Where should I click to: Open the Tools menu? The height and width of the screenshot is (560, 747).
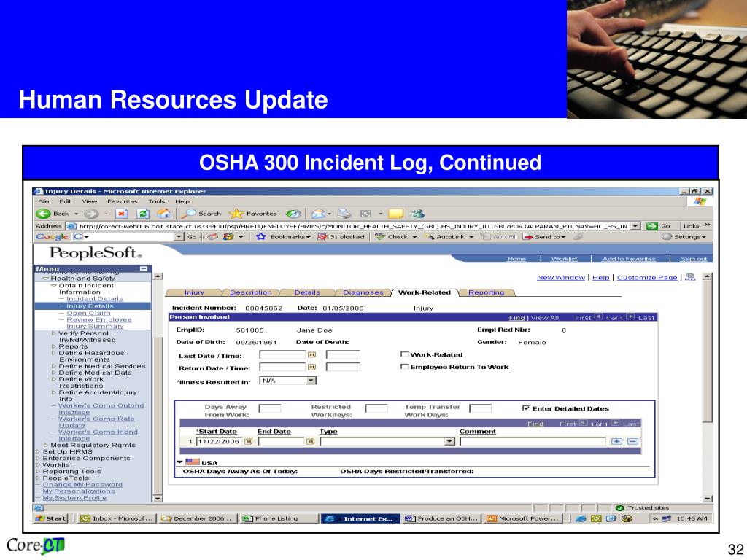156,201
